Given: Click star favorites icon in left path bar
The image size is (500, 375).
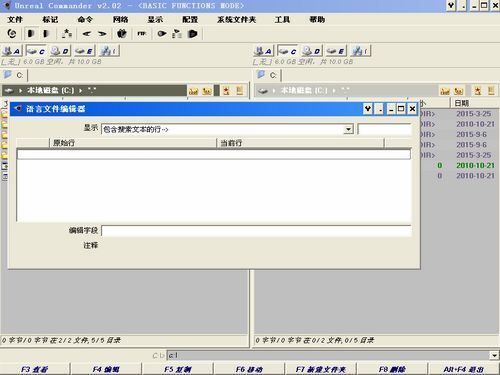Looking at the screenshot, I should coord(226,91).
